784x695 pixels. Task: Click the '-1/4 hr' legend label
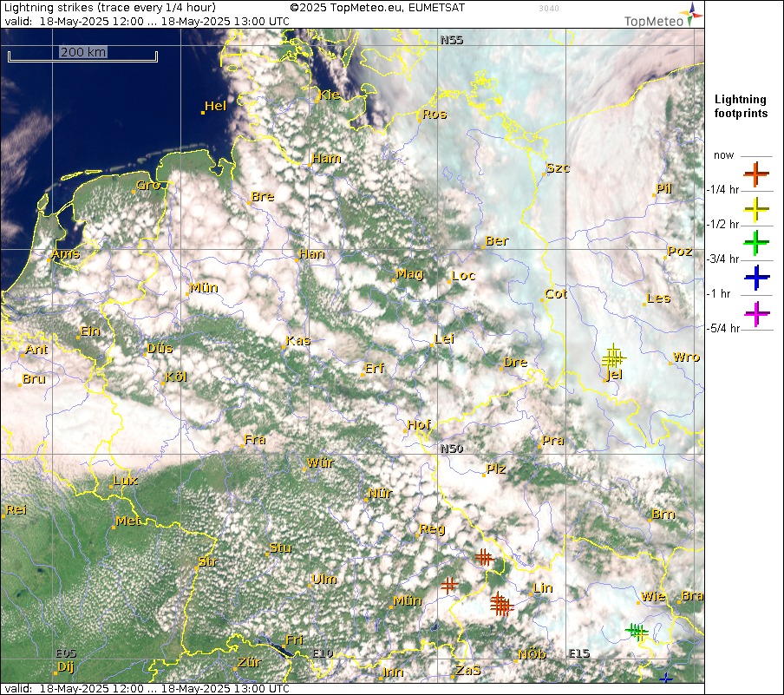722,190
